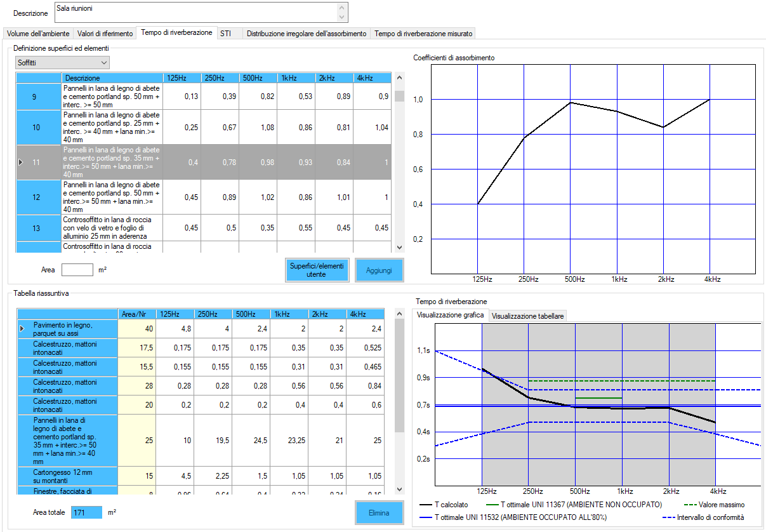Open Distribuzione irregolare dell'assorbimento tab
The width and height of the screenshot is (766, 532).
pos(307,34)
